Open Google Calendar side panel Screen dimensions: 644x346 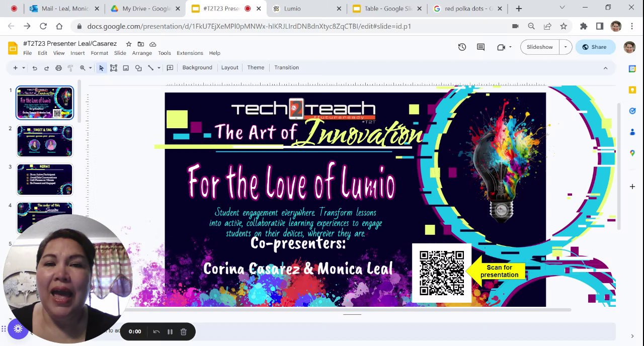point(632,69)
